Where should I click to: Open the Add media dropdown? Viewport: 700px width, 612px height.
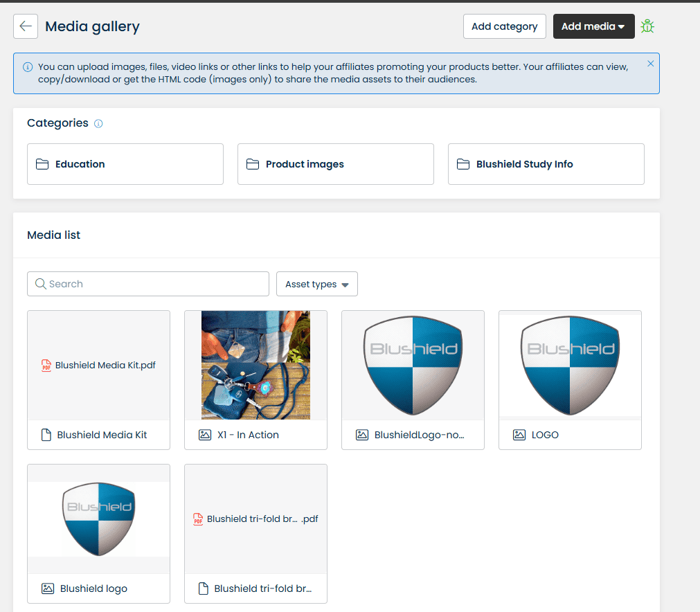point(593,26)
